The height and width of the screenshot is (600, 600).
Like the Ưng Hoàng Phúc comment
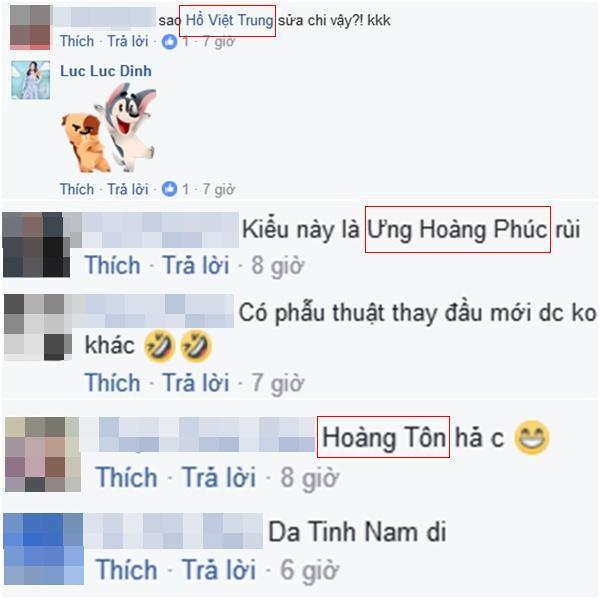point(112,265)
